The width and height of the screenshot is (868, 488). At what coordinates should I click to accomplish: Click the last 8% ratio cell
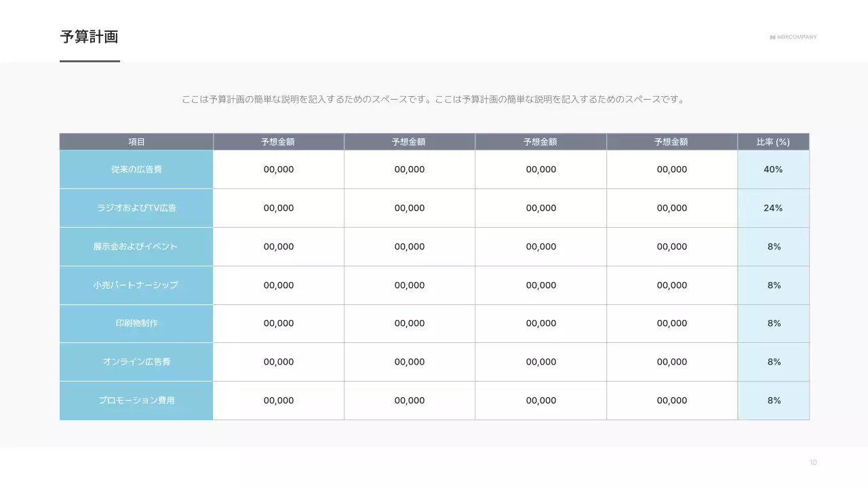click(x=773, y=401)
